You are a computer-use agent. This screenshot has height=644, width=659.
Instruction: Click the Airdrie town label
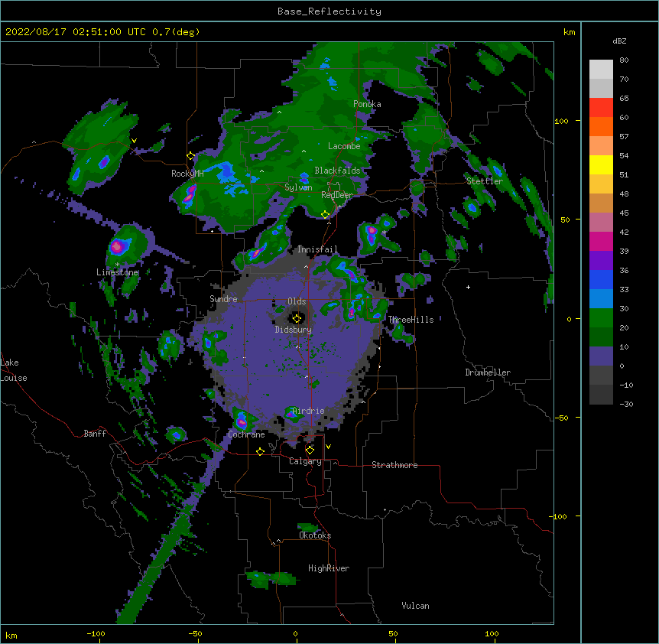tap(309, 411)
